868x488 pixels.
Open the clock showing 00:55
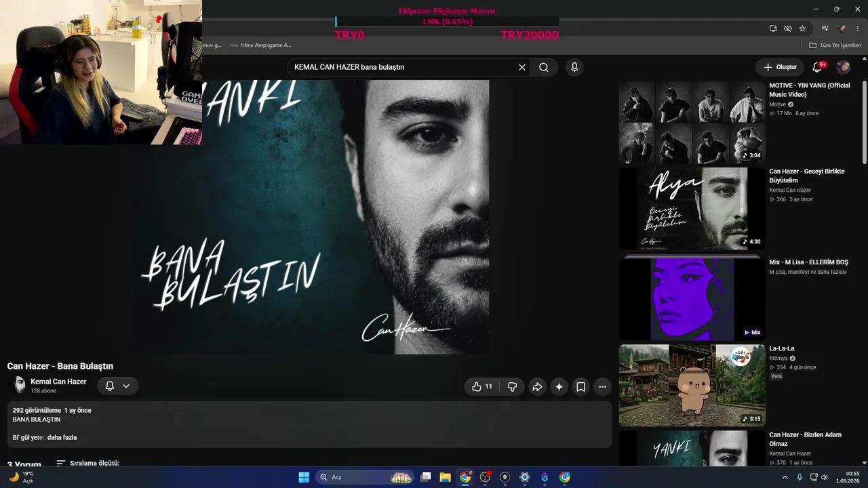848,477
